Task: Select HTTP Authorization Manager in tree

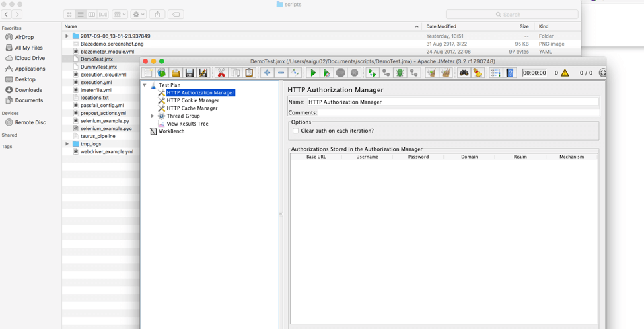Action: coord(200,93)
